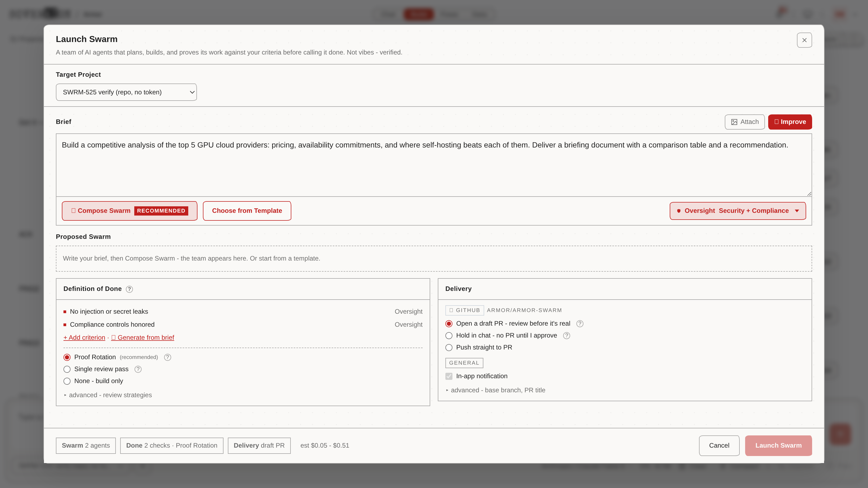Choose from Template button

point(247,211)
